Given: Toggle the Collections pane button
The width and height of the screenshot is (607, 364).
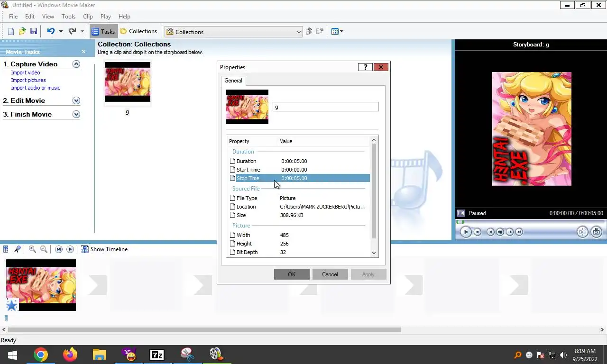Looking at the screenshot, I should point(138,31).
